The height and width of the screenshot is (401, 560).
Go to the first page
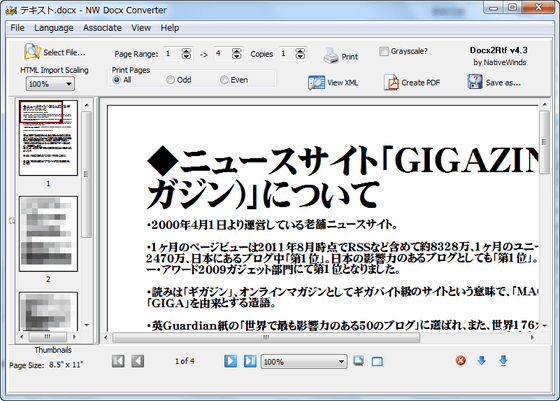coord(118,361)
